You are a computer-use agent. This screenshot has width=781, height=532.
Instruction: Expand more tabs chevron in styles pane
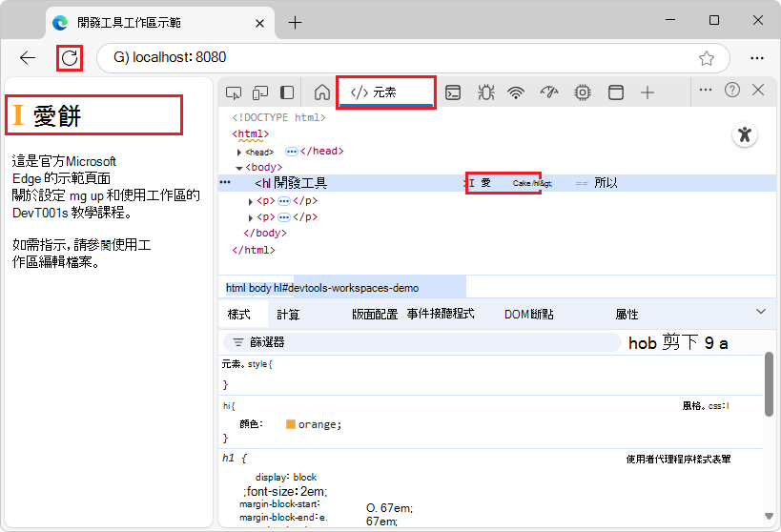point(761,312)
